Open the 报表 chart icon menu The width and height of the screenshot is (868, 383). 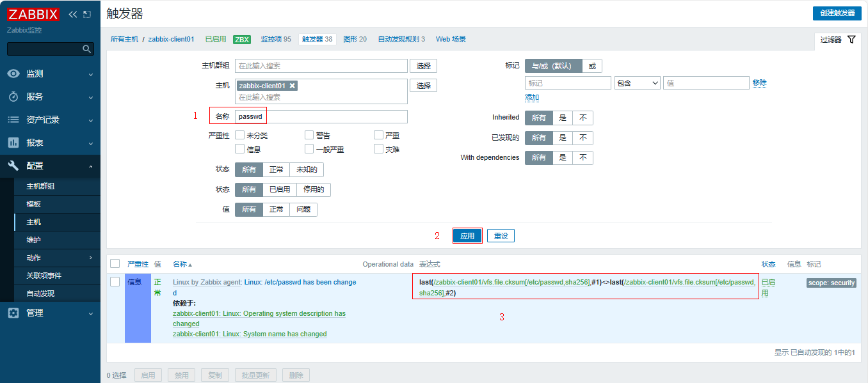click(x=13, y=143)
